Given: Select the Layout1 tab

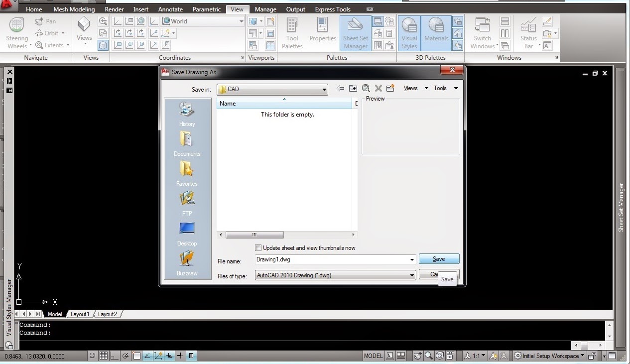Looking at the screenshot, I should (80, 314).
